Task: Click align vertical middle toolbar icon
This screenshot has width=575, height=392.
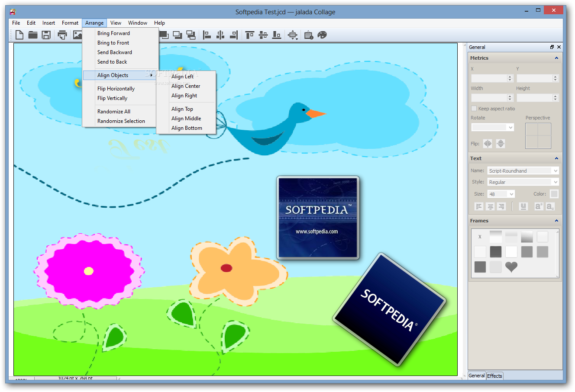Action: pos(263,35)
